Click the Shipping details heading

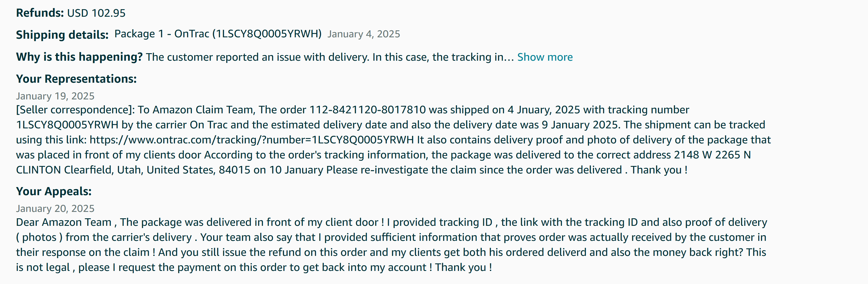(62, 35)
